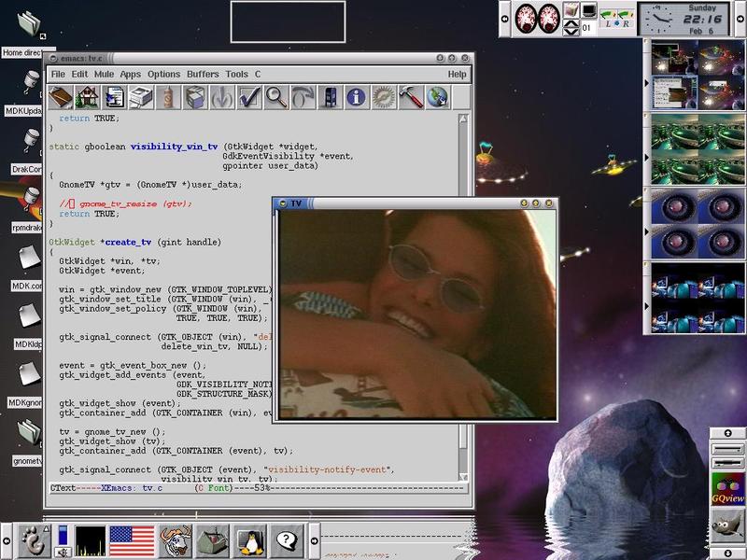Open Info with the blue 'i' toolbar icon
The height and width of the screenshot is (560, 747).
[357, 97]
